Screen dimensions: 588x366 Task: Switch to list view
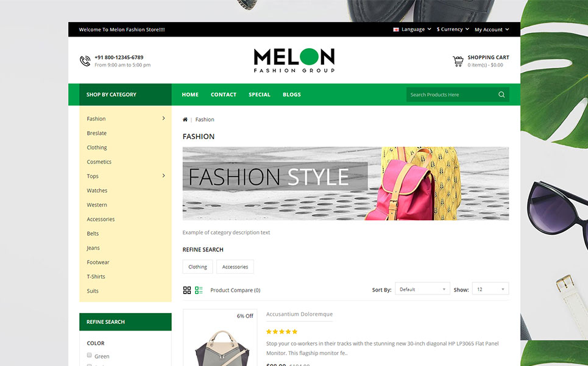[199, 290]
